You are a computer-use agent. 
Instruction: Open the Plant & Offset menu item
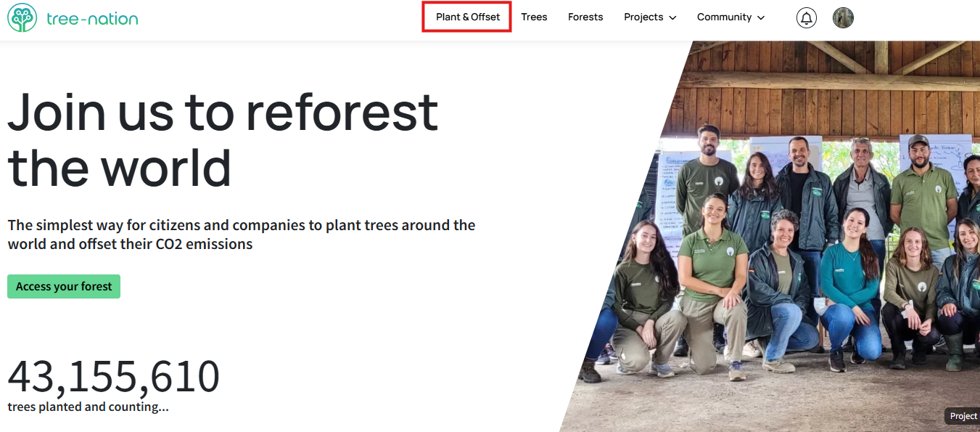coord(468,17)
